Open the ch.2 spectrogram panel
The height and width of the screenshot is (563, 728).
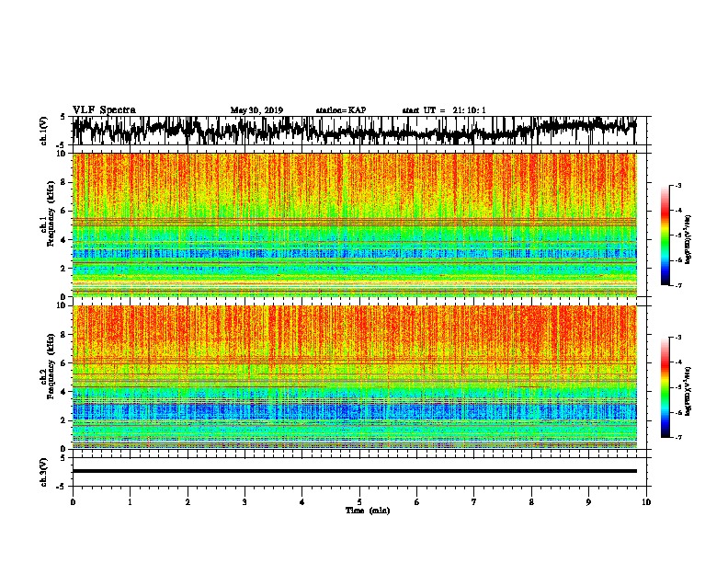(x=355, y=377)
